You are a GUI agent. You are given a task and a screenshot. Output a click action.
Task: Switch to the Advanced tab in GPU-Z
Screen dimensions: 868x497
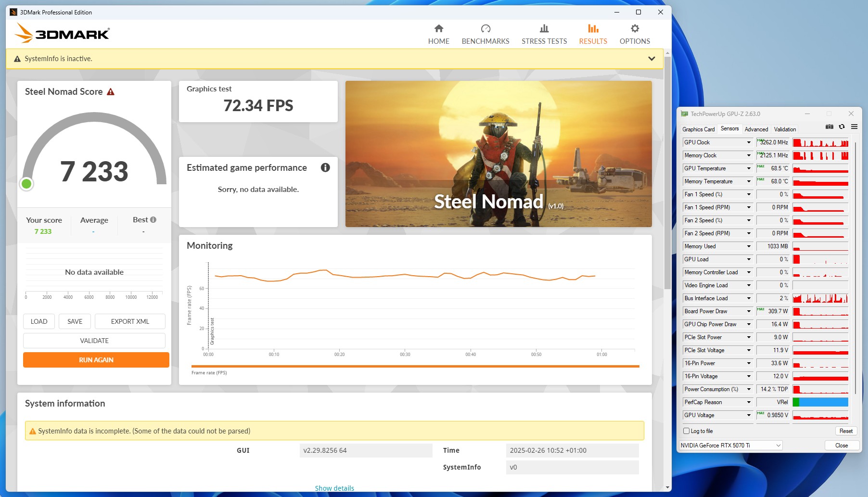tap(756, 129)
